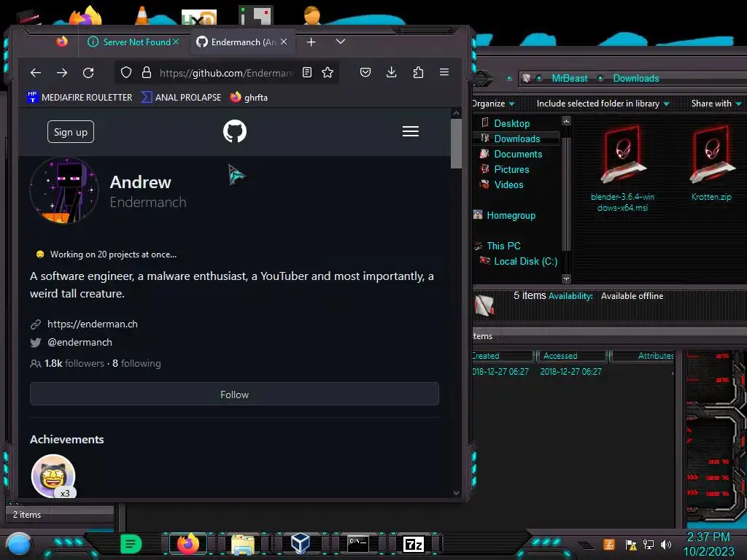This screenshot has height=560, width=747.
Task: Open green notes app in taskbar
Action: coord(131,544)
